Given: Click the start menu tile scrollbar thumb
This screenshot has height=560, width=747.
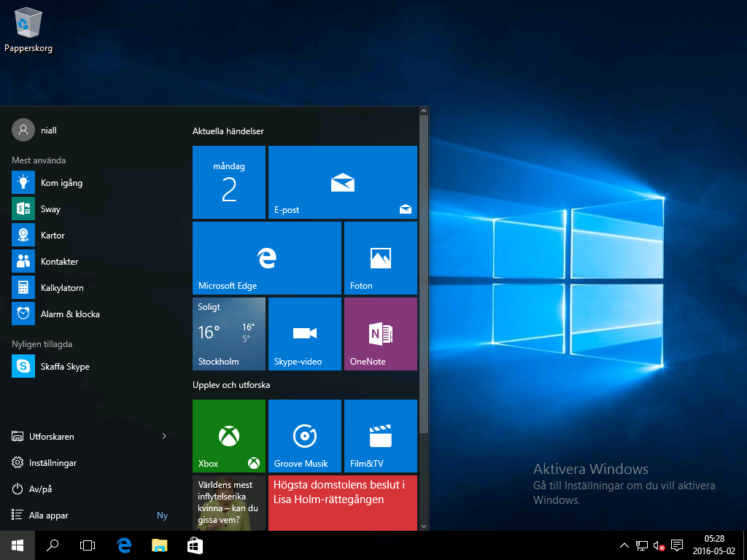Looking at the screenshot, I should [424, 274].
